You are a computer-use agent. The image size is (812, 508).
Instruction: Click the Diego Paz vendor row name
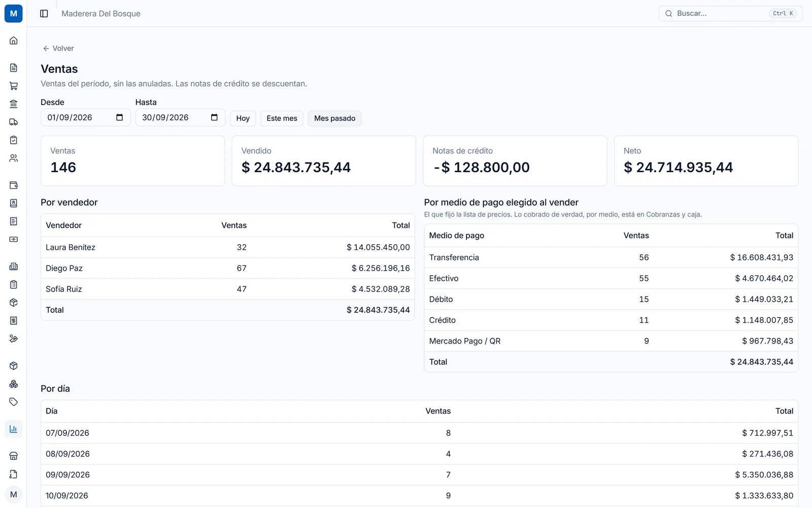pyautogui.click(x=64, y=268)
